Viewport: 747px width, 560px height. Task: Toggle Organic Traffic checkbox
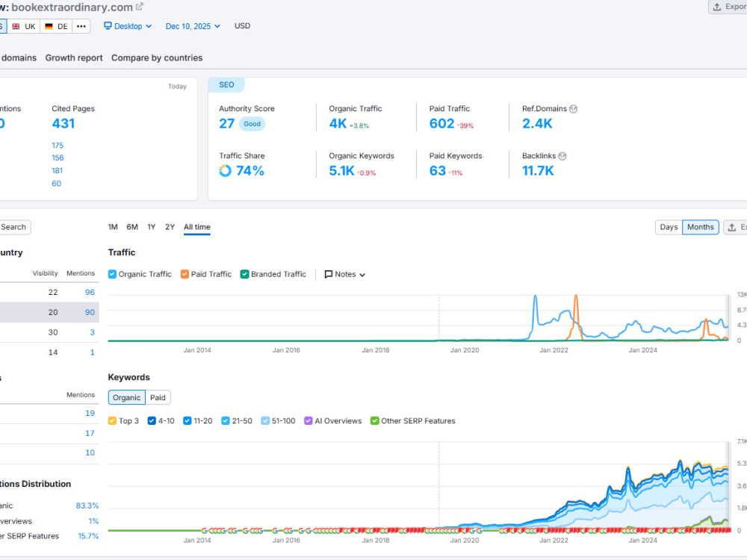[113, 274]
